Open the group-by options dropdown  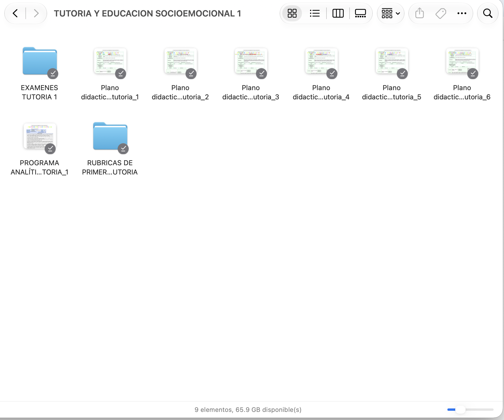(x=391, y=13)
